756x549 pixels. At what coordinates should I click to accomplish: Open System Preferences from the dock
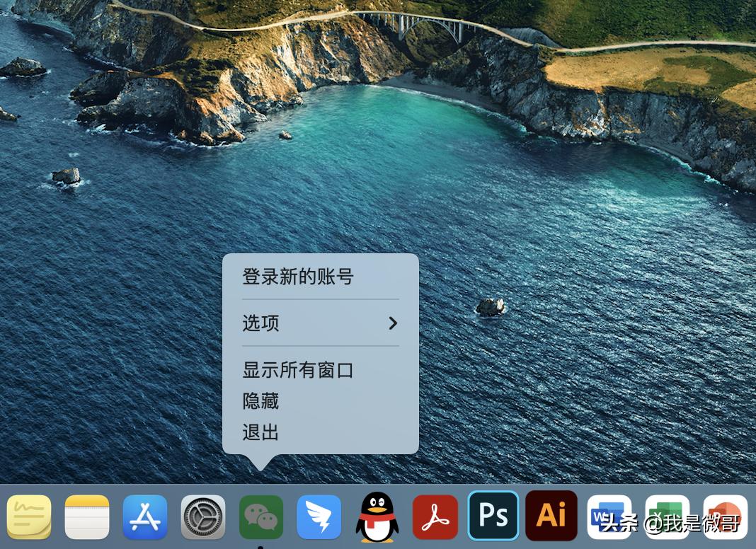point(203,516)
